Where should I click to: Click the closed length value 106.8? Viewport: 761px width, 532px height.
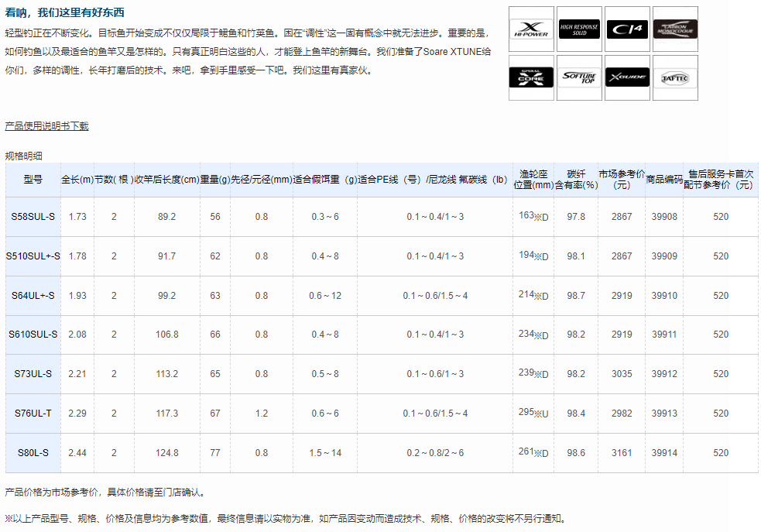point(167,335)
